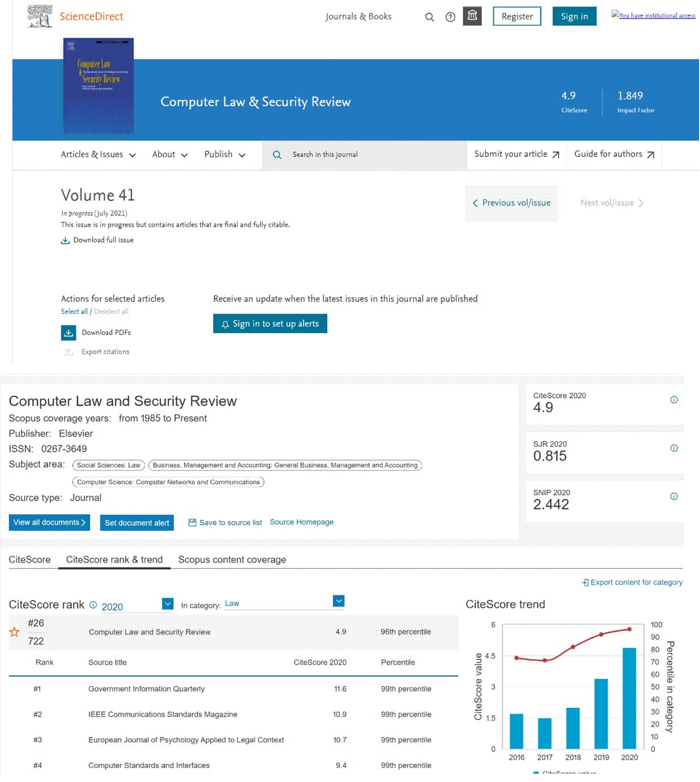This screenshot has height=782, width=700.
Task: Toggle the star for Computer Law and Security Review
Action: [x=14, y=632]
